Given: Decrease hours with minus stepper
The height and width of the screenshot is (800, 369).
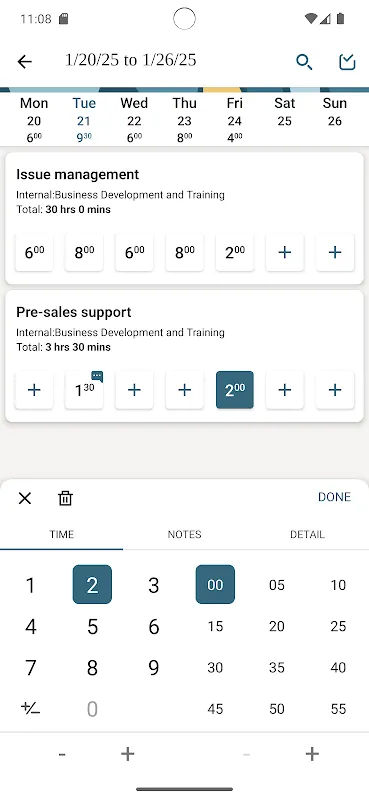Looking at the screenshot, I should pyautogui.click(x=62, y=754).
